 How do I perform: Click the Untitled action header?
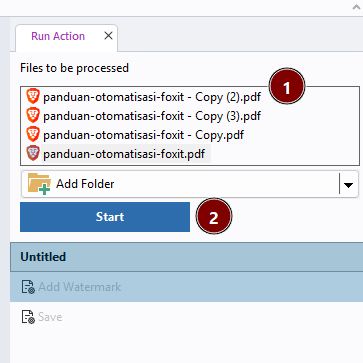(x=186, y=257)
